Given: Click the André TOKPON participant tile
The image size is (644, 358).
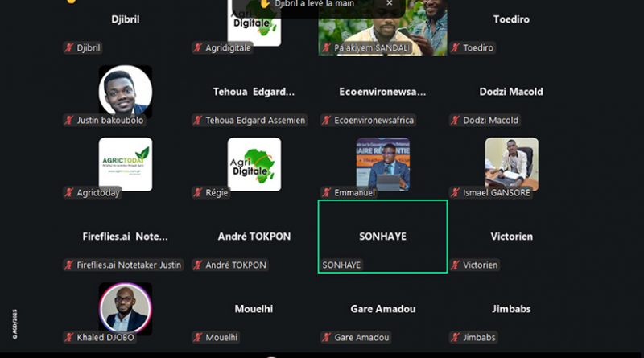Looking at the screenshot, I should (x=254, y=237).
